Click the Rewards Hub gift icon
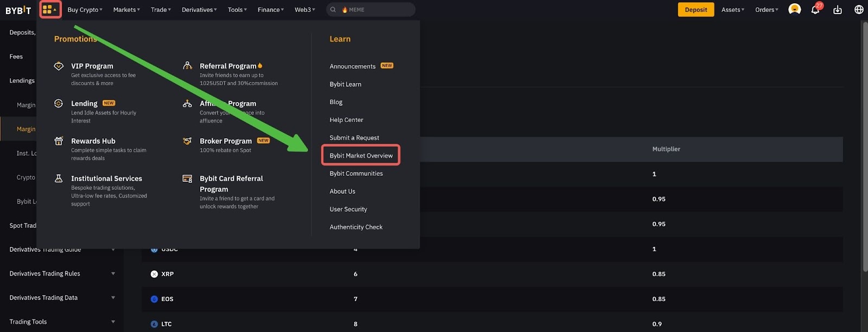The width and height of the screenshot is (868, 332). pyautogui.click(x=59, y=141)
